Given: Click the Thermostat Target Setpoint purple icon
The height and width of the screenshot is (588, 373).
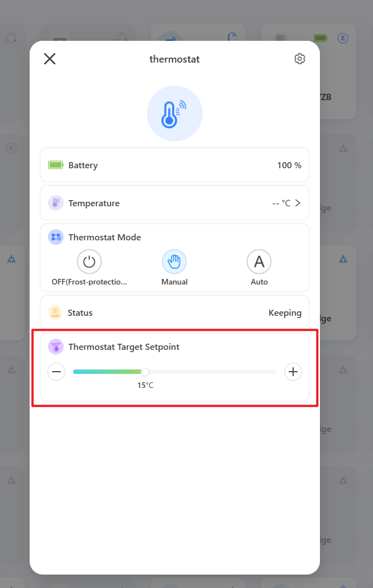Looking at the screenshot, I should (56, 347).
